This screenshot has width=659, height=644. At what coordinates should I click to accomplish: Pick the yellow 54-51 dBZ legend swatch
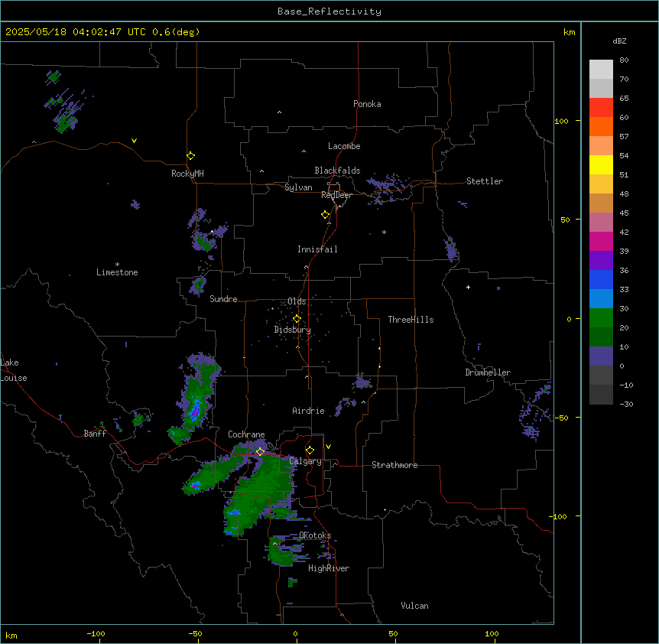(601, 164)
